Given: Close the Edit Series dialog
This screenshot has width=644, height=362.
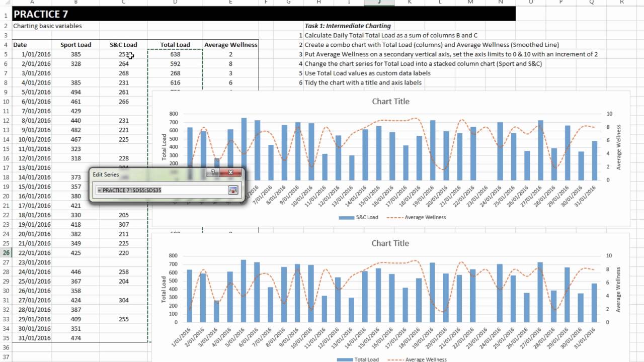Looking at the screenshot, I should pyautogui.click(x=231, y=172).
